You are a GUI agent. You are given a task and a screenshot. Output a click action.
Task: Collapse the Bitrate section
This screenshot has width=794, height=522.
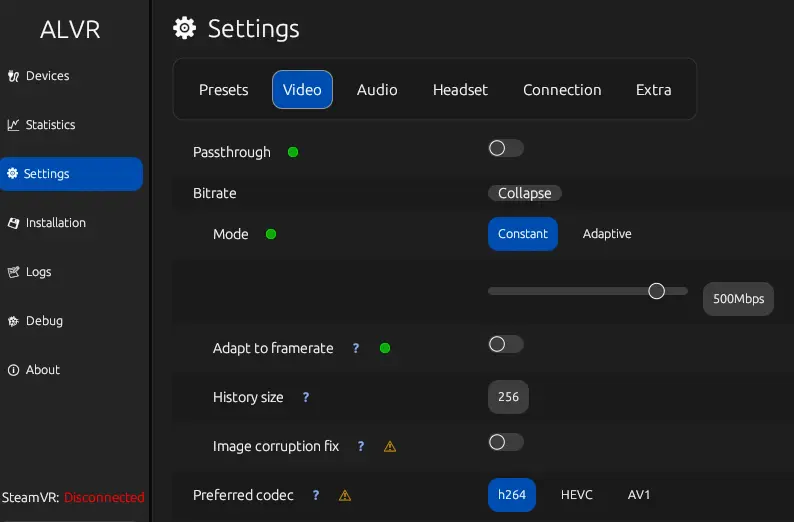tap(525, 193)
